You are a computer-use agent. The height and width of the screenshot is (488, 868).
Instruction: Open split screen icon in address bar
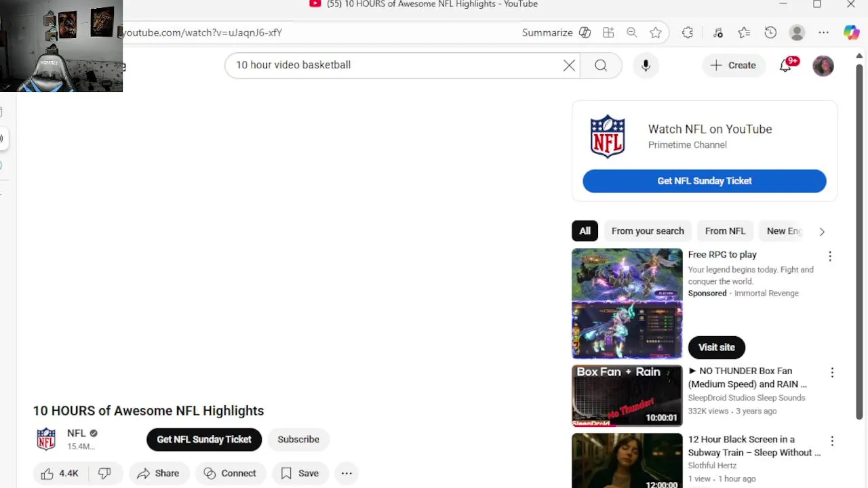coord(608,33)
